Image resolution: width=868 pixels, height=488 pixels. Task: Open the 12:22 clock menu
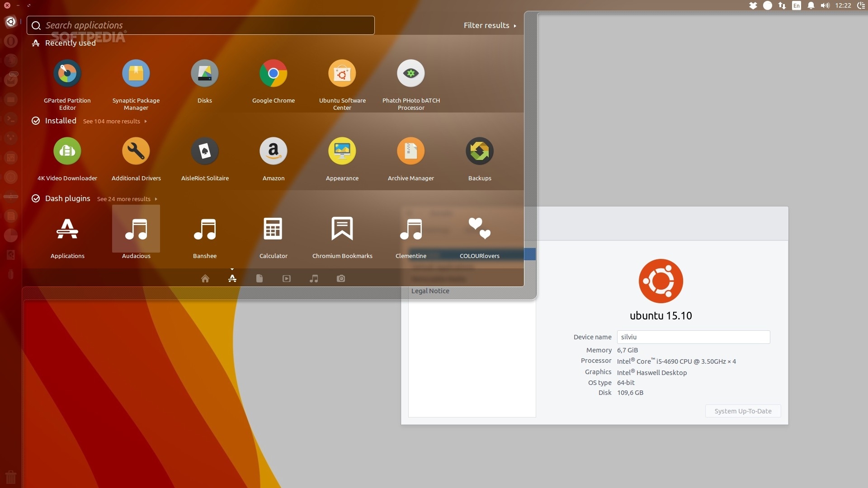[843, 5]
